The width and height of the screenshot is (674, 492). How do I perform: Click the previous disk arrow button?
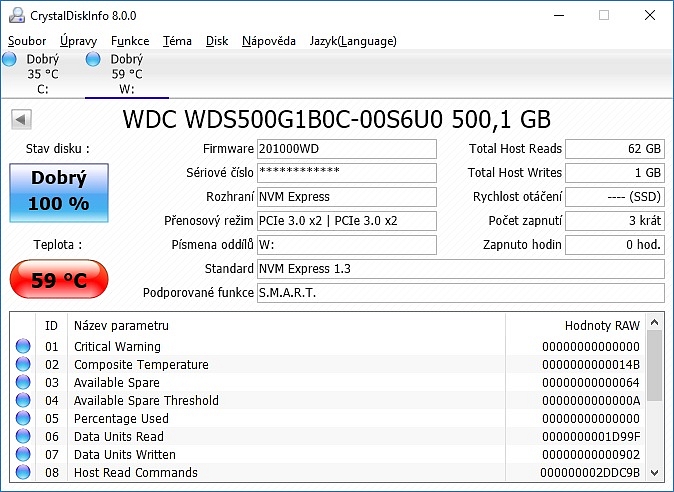[21, 119]
